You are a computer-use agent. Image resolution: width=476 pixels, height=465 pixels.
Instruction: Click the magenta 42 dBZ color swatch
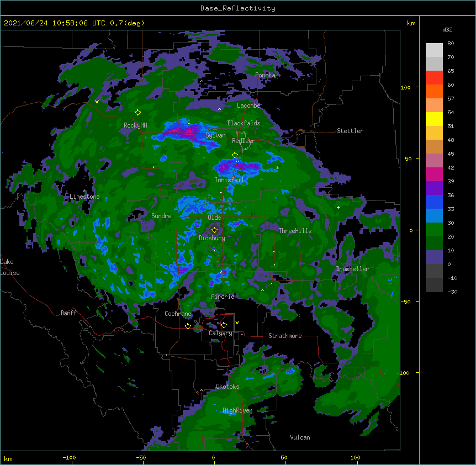(x=434, y=174)
